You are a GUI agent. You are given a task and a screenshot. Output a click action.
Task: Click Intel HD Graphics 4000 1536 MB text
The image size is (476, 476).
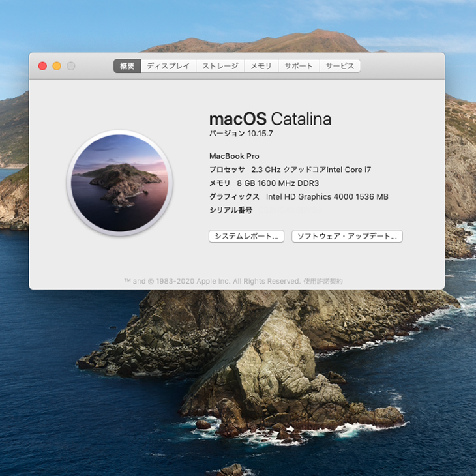pos(327,196)
